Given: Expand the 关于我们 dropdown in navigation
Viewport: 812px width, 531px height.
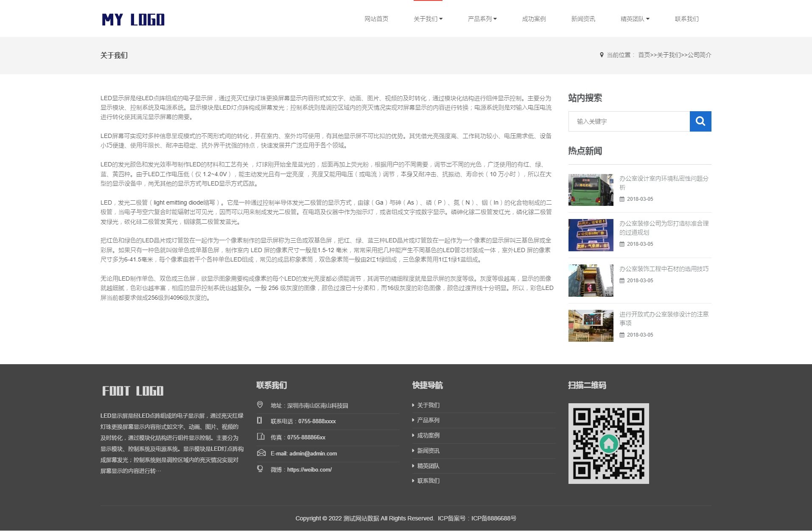Looking at the screenshot, I should coord(428,19).
